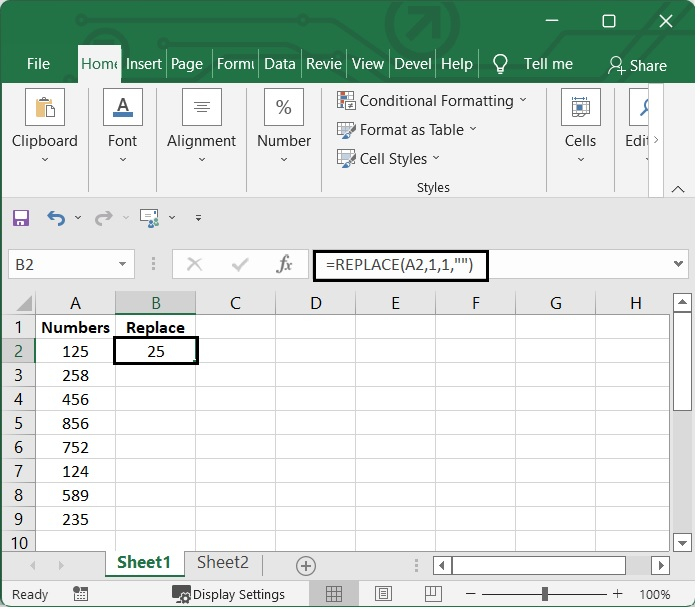Screen dimensions: 700x611
Task: Customize Quick Access Toolbar dropdown
Action: (198, 218)
